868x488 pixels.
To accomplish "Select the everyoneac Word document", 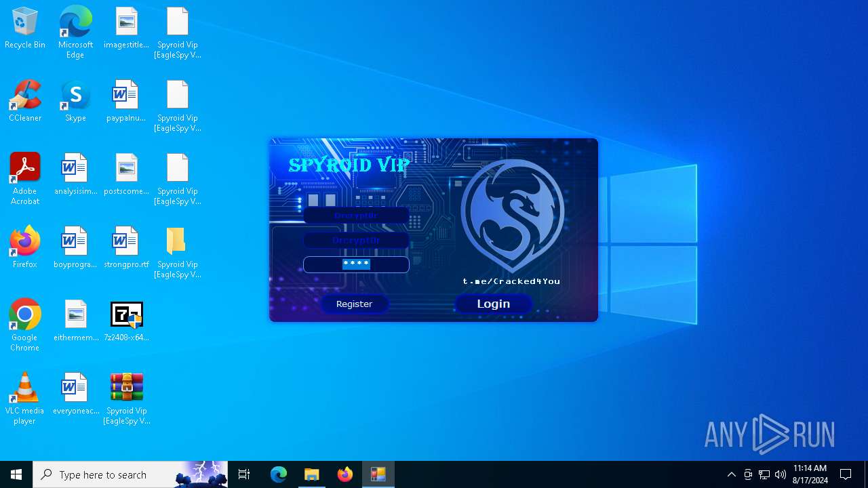I will point(75,394).
